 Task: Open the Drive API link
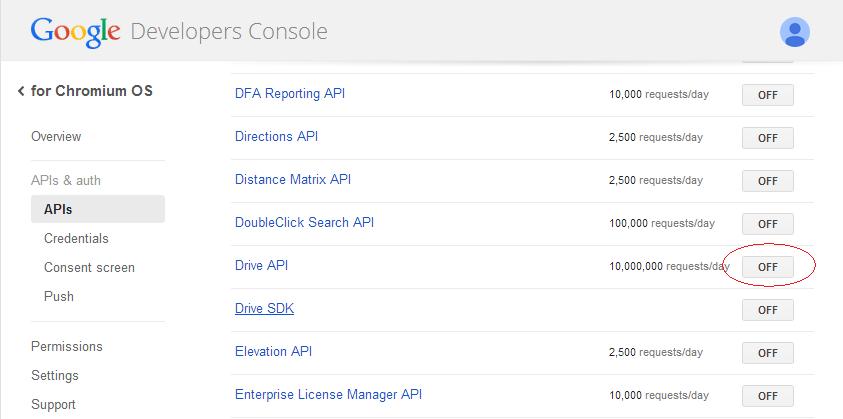tap(261, 266)
